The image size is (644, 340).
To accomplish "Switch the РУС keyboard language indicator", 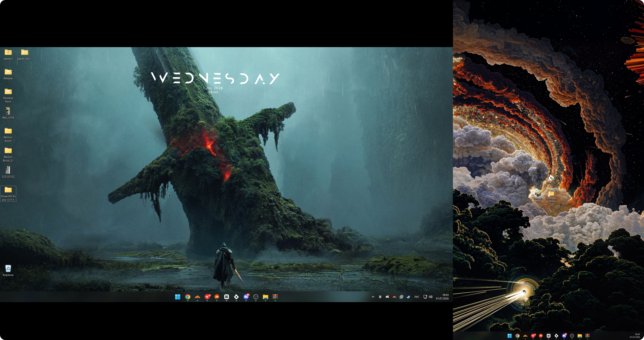I will [x=417, y=297].
